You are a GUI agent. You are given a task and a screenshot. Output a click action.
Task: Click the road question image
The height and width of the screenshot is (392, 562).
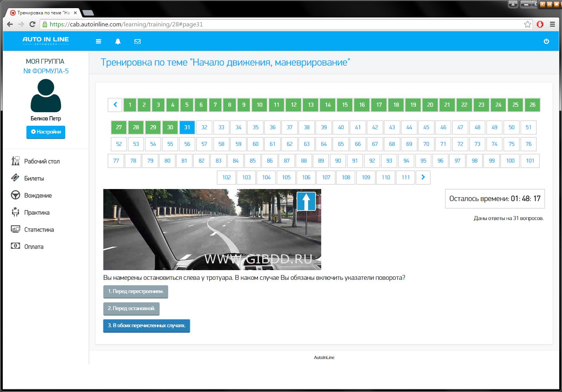click(x=212, y=229)
